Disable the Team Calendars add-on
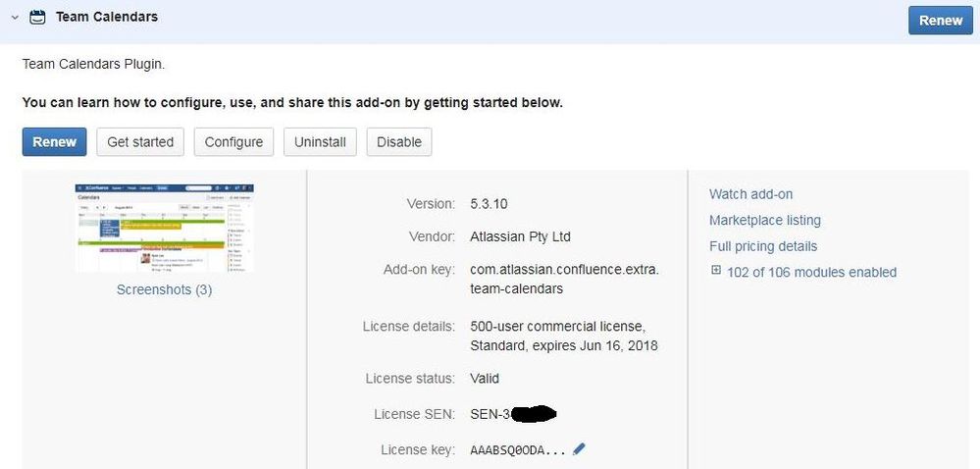The width and height of the screenshot is (980, 469). [398, 142]
